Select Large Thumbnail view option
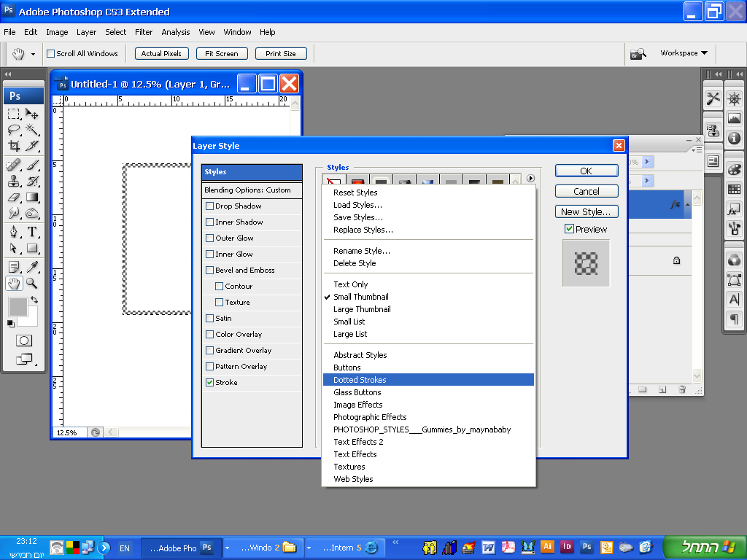The image size is (747, 560). point(362,309)
